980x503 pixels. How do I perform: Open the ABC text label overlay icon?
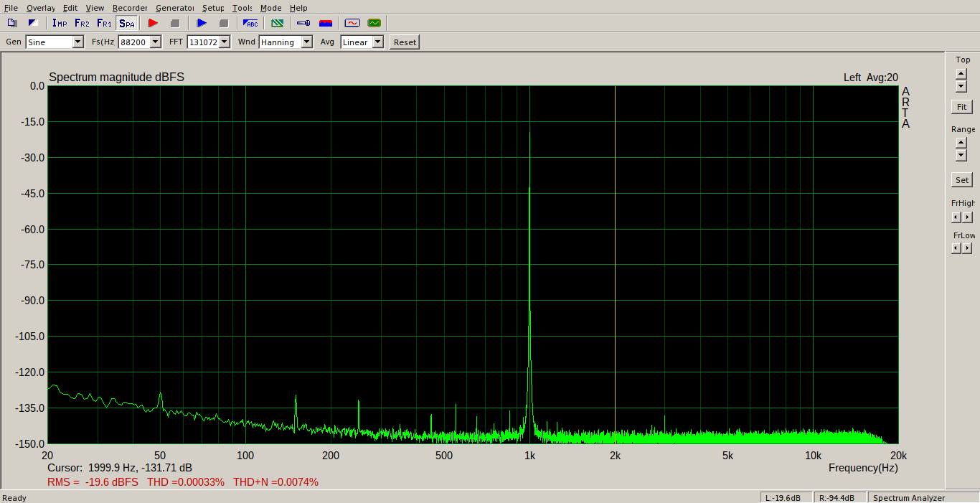pyautogui.click(x=250, y=23)
